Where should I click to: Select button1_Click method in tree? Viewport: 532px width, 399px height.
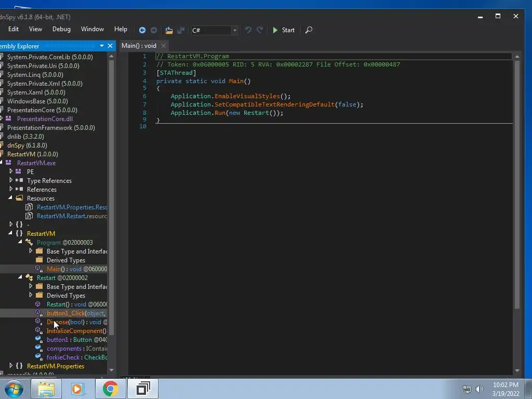click(x=76, y=313)
